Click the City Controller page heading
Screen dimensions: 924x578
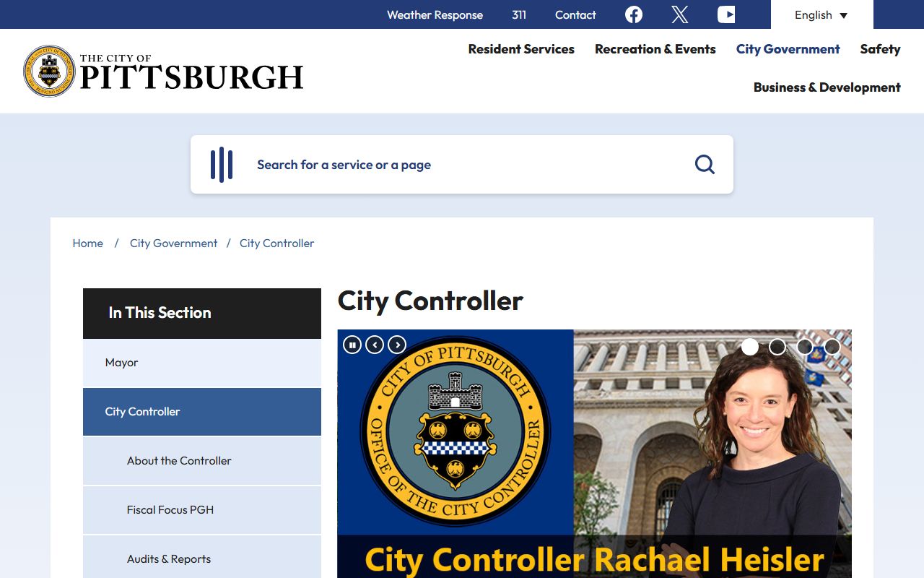click(430, 301)
